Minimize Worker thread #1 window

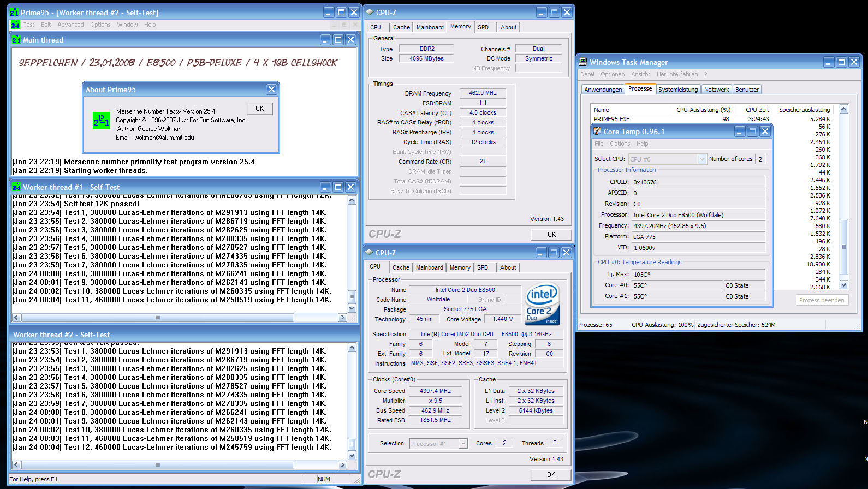[x=325, y=187]
